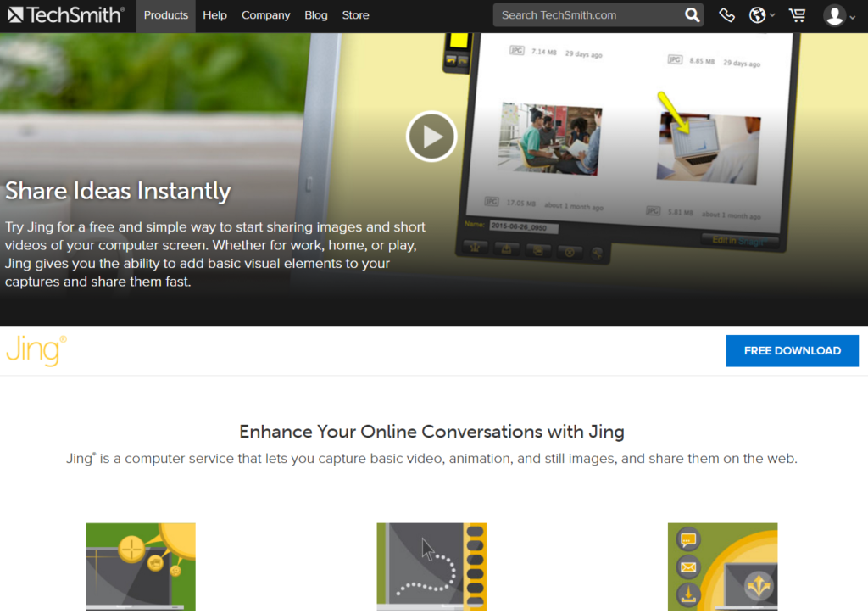Screen dimensions: 868x614
Task: Click the phone contact icon
Action: pos(726,15)
